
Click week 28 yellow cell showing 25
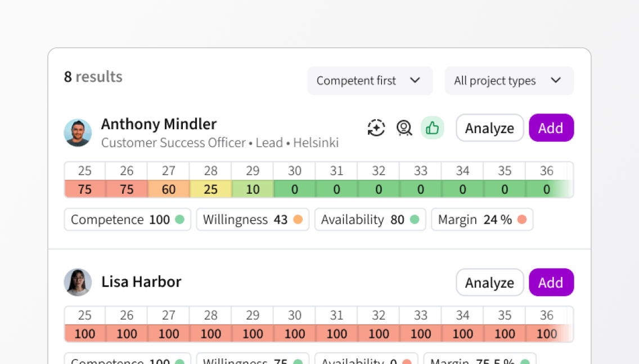(x=211, y=189)
